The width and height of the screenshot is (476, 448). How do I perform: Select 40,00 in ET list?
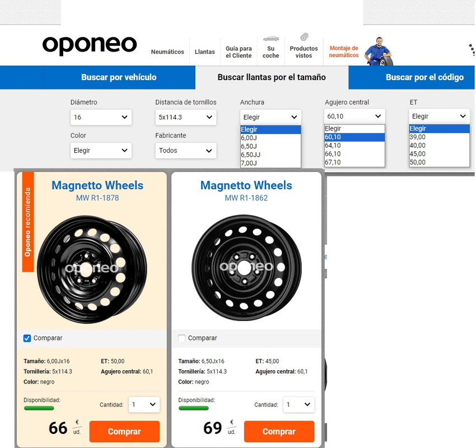pos(439,146)
